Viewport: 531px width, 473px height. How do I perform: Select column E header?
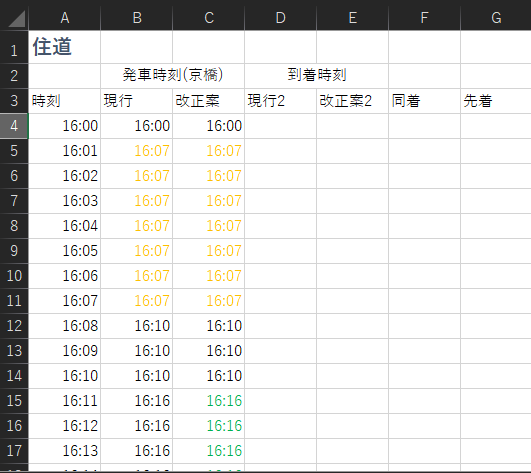[353, 18]
